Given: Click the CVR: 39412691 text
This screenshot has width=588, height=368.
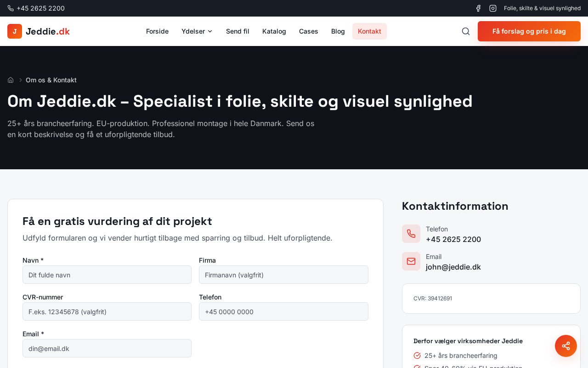Looking at the screenshot, I should click(433, 299).
